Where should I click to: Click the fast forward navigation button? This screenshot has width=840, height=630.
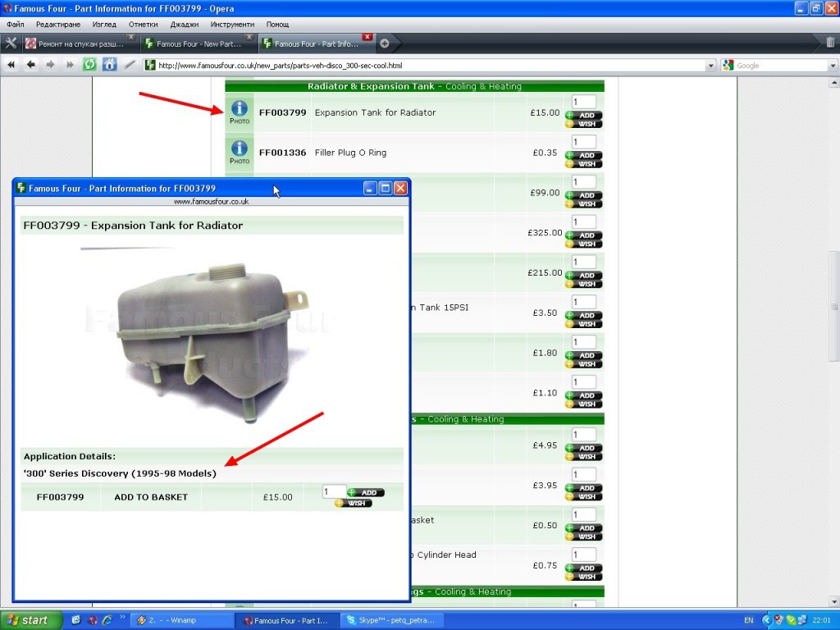coord(70,65)
